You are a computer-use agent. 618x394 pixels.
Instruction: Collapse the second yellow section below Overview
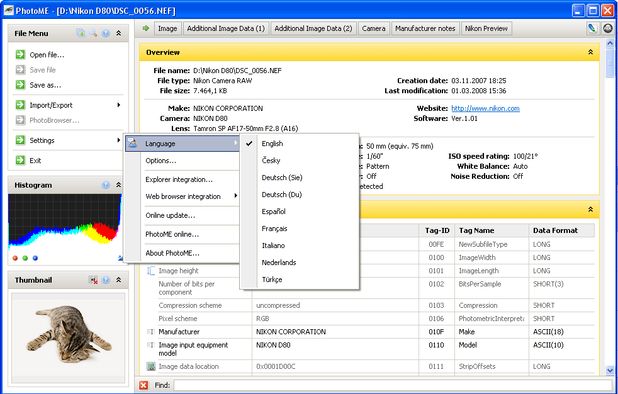pos(590,210)
